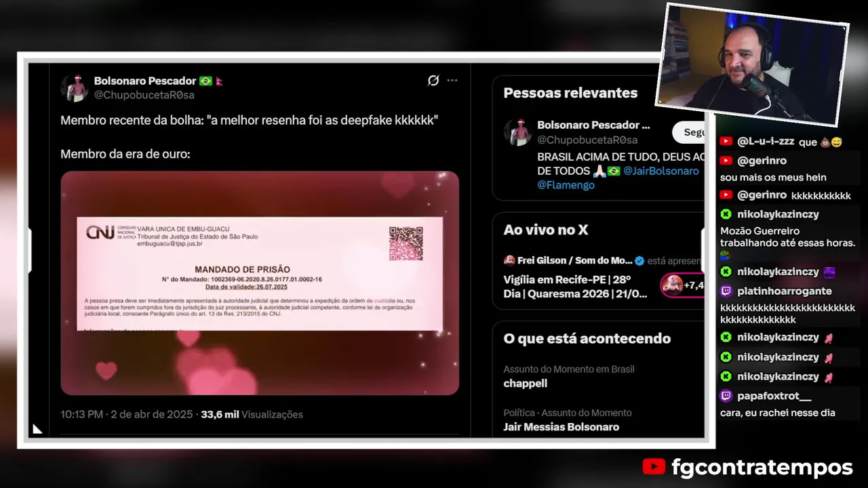
Task: Click the +7,4 listeners bubble
Action: click(683, 285)
